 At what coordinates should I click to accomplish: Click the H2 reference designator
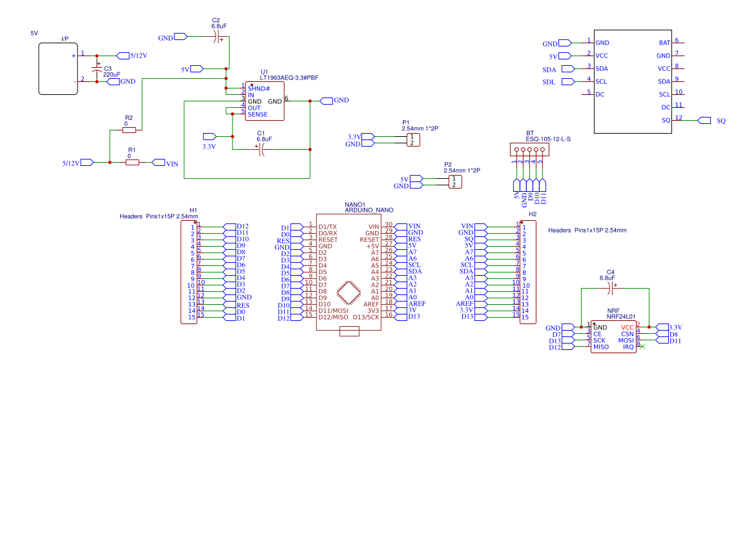click(533, 214)
